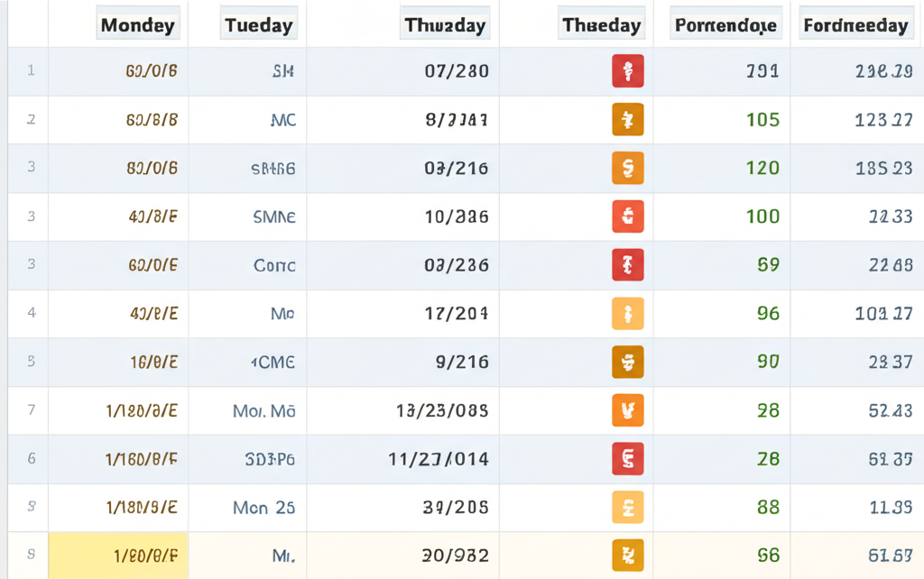
Task: Click the orange icon beside green value 105
Action: coord(627,120)
